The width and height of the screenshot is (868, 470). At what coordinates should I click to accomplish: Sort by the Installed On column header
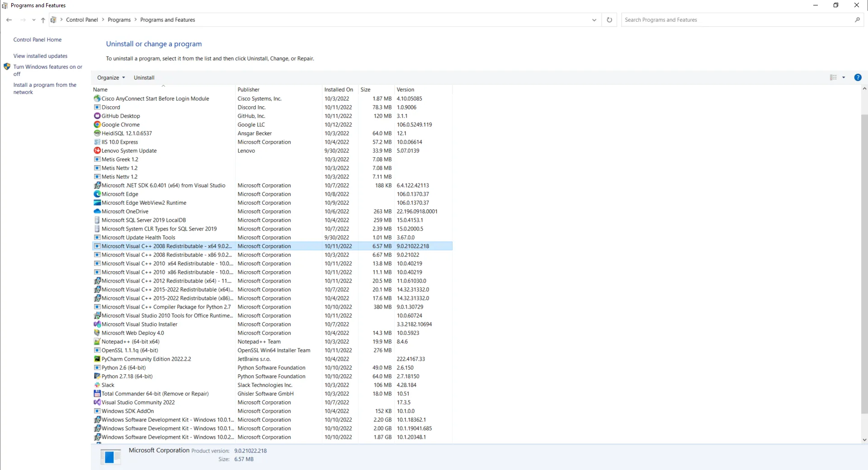340,89
